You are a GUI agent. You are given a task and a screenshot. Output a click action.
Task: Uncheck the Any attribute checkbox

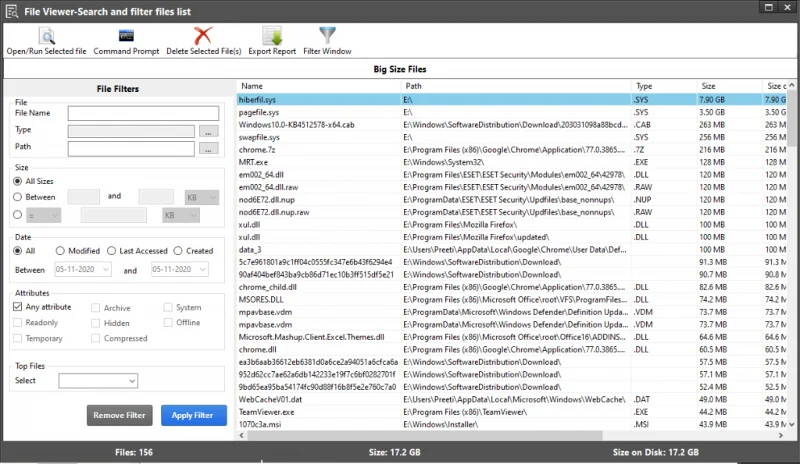(18, 307)
